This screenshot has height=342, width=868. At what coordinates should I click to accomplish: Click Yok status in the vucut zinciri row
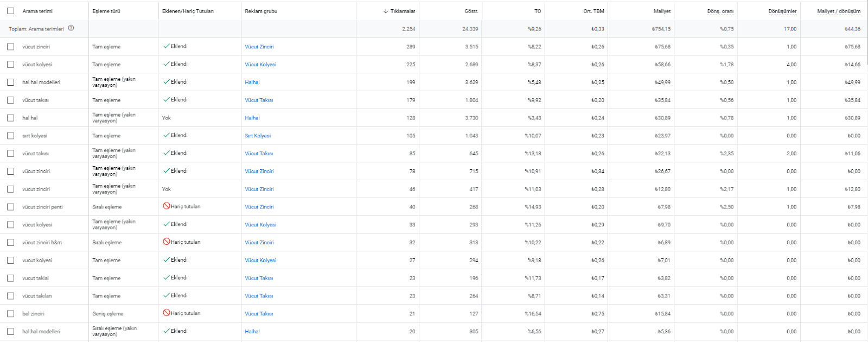pos(167,189)
